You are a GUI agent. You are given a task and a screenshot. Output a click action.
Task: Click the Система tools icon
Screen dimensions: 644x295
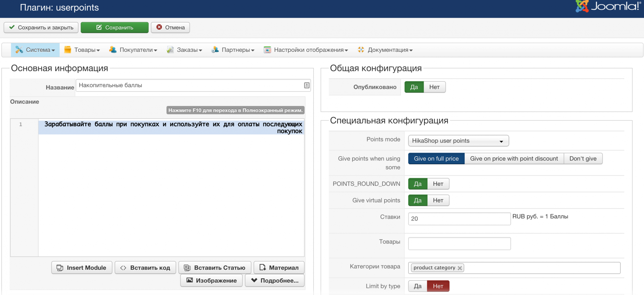[19, 50]
